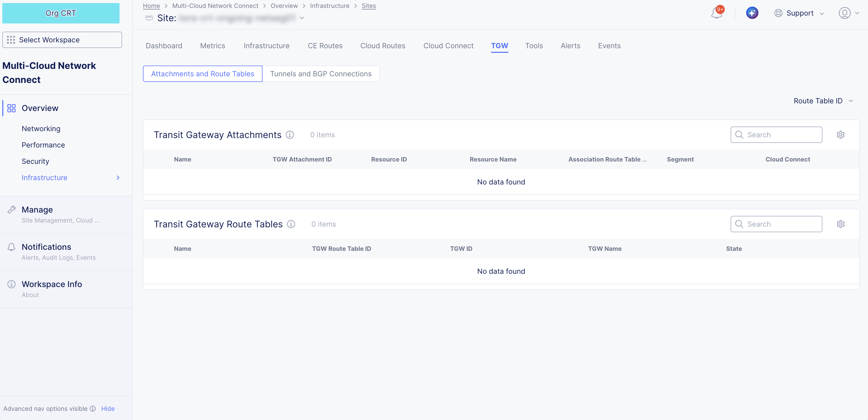Switch to Attachments and Route Tables view
868x420 pixels.
pos(203,74)
